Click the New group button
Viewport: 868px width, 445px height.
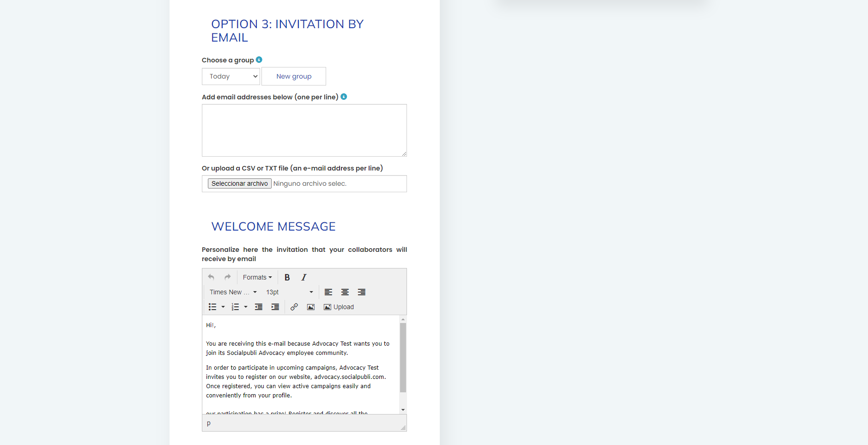[294, 76]
